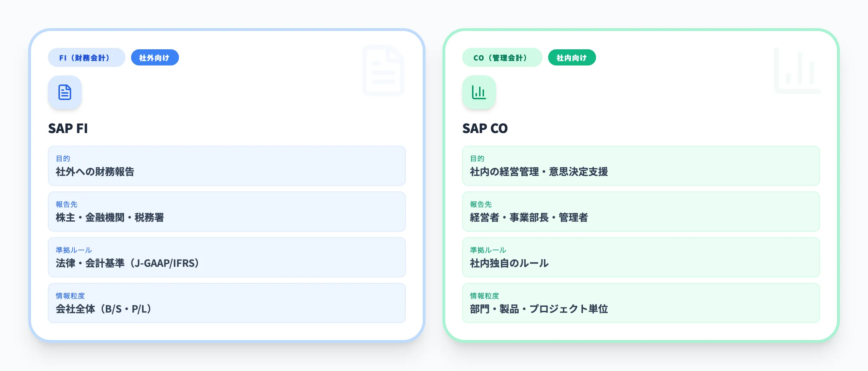
Task: Select the green statistics icon in rounded square
Action: tap(479, 92)
